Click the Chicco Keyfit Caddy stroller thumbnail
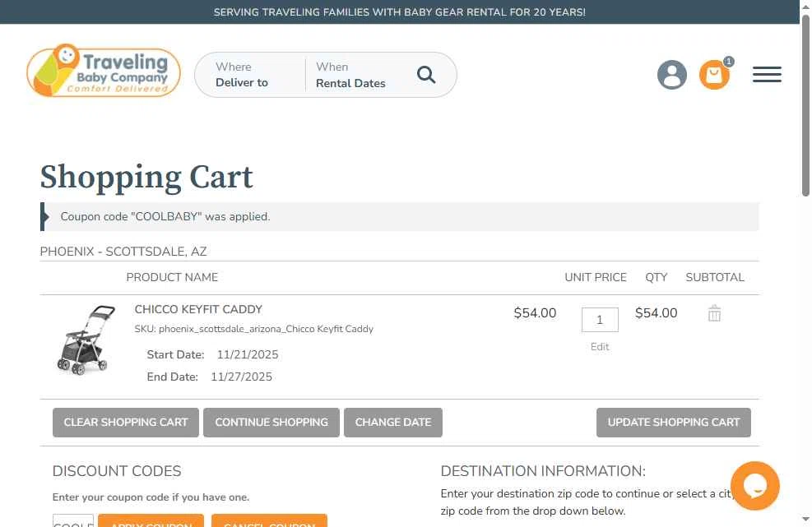The image size is (812, 527). pos(86,340)
